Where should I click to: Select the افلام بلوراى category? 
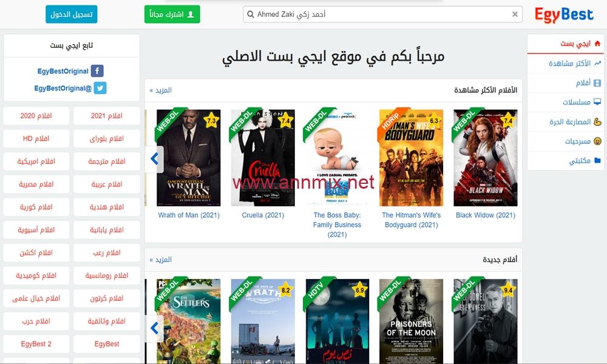point(106,138)
